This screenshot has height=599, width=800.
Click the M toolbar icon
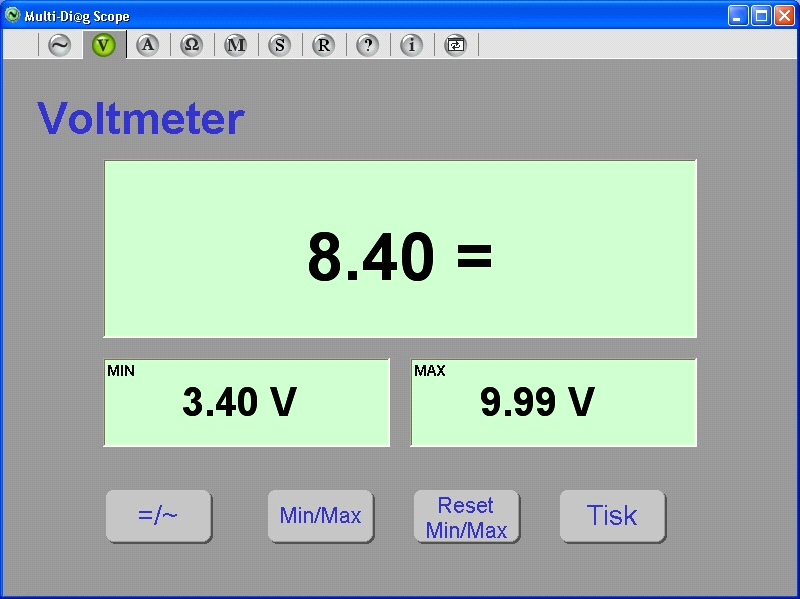(235, 45)
